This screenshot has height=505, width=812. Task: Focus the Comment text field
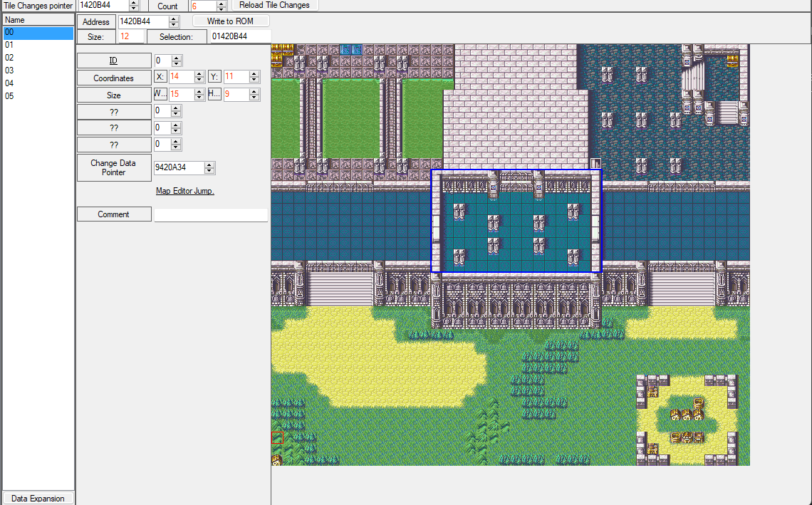coord(211,215)
